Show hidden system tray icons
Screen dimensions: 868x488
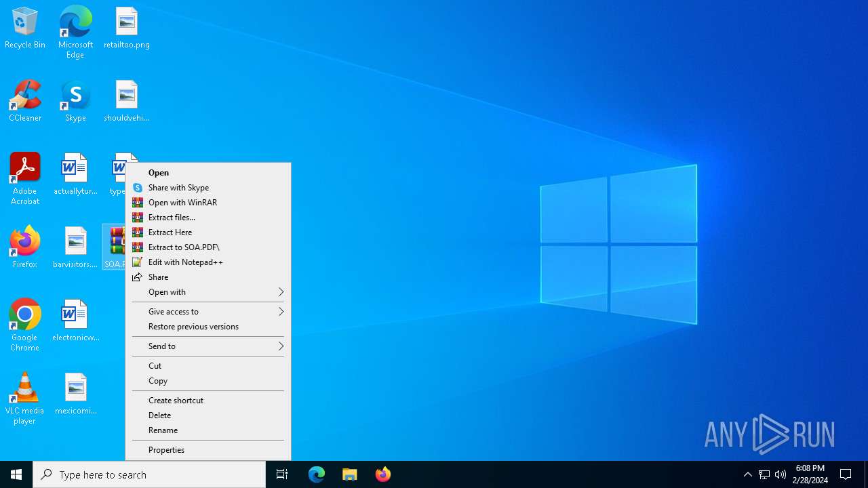[748, 474]
